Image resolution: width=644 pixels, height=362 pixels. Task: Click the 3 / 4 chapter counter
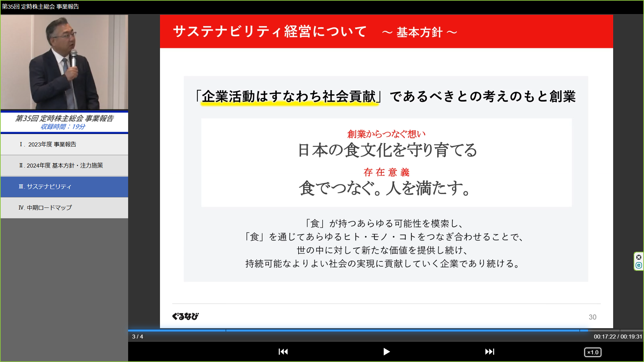point(138,337)
